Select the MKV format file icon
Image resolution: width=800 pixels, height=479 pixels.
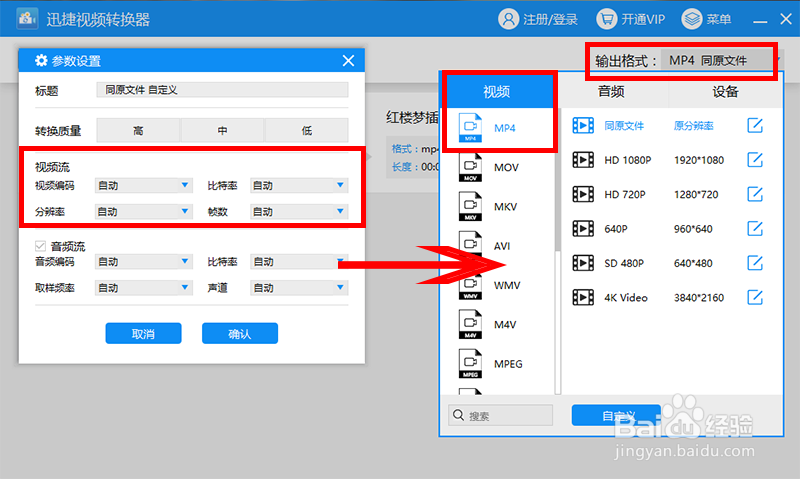(470, 207)
